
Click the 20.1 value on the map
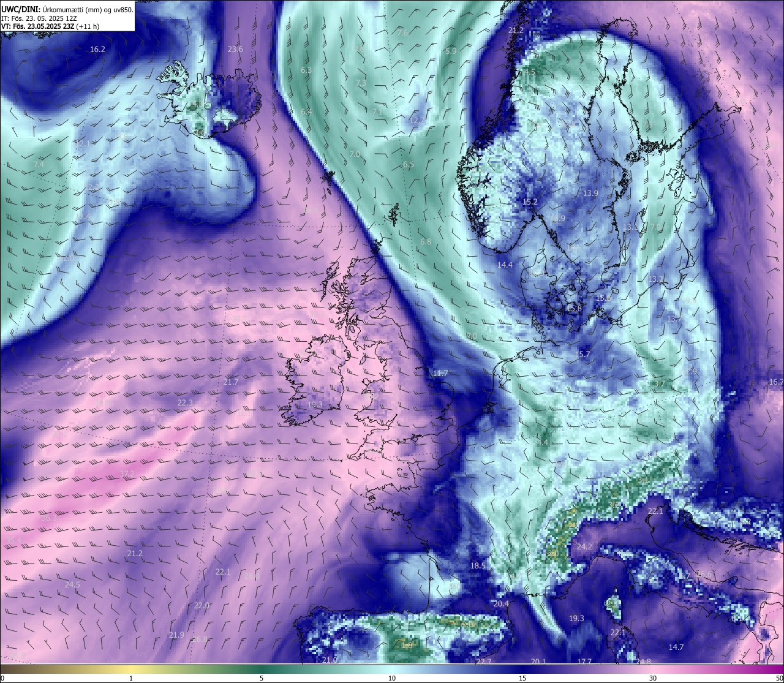coord(538,661)
